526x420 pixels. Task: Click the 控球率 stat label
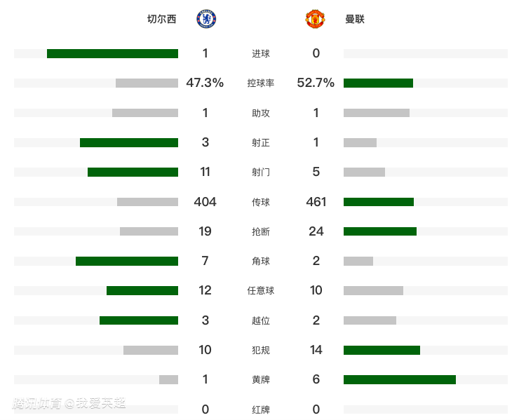click(x=261, y=83)
